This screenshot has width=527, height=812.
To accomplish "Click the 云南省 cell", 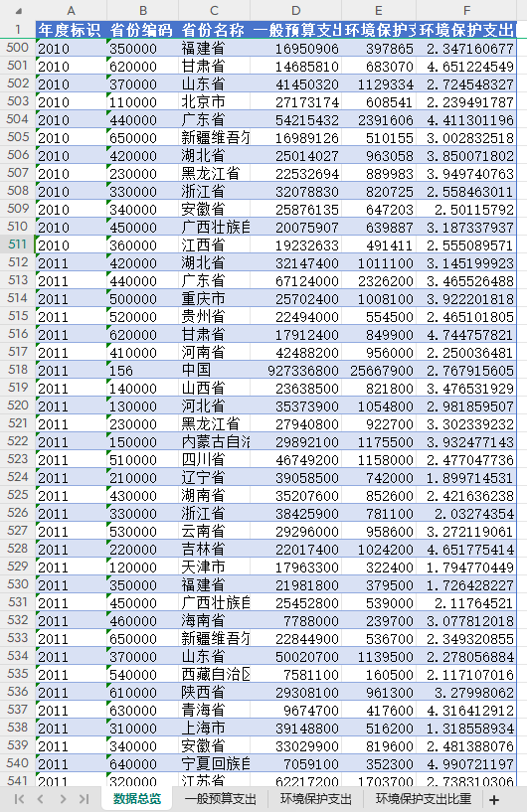I will coord(214,532).
